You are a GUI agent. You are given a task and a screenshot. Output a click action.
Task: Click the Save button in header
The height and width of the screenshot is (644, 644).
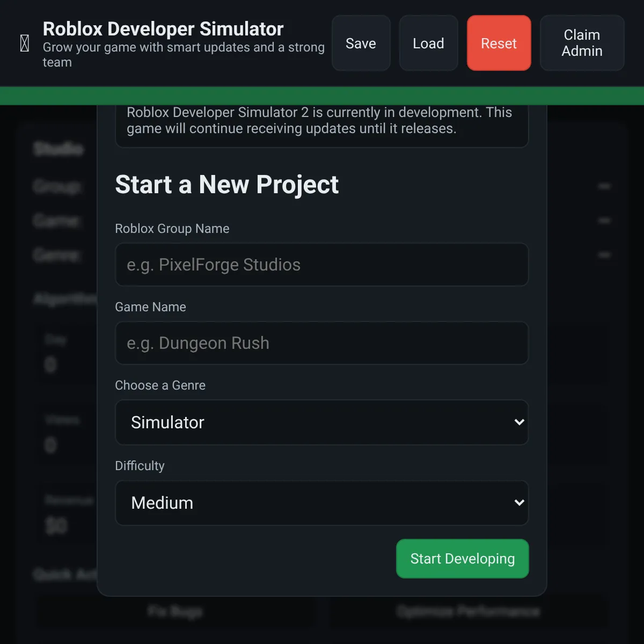[361, 43]
